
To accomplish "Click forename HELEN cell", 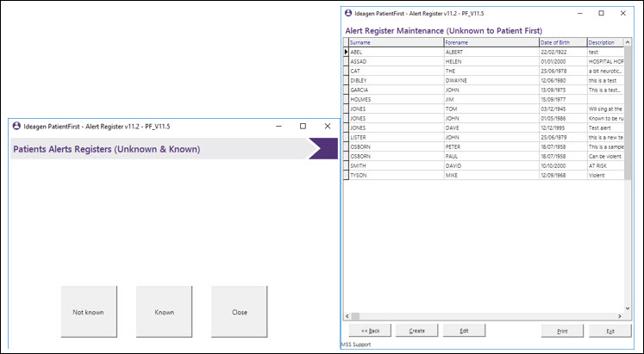I will coord(491,61).
